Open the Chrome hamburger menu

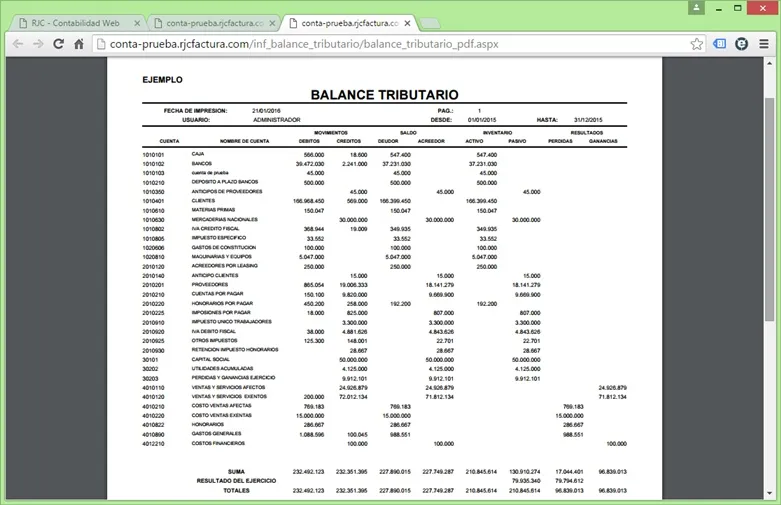[764, 44]
